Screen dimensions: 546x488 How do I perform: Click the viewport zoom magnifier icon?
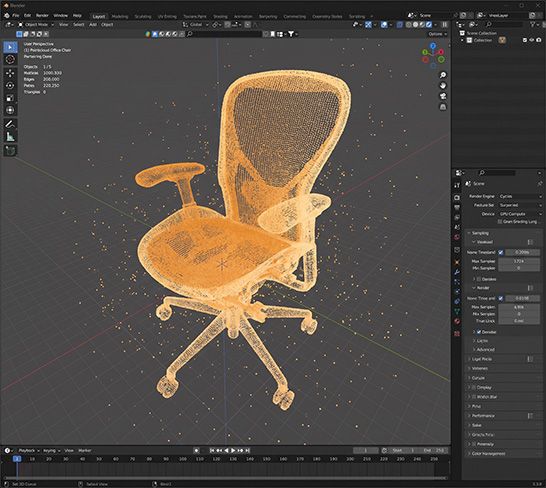click(x=443, y=75)
